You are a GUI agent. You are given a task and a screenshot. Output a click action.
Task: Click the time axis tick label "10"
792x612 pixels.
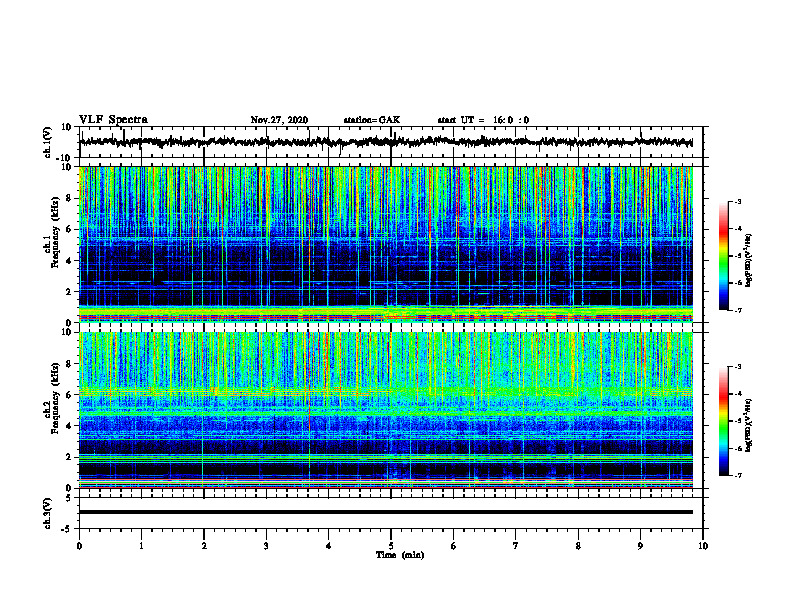(703, 546)
